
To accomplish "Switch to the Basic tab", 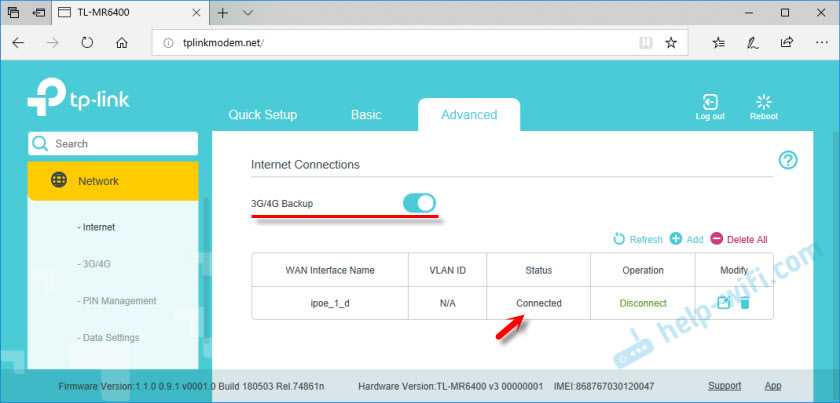I will pyautogui.click(x=366, y=115).
